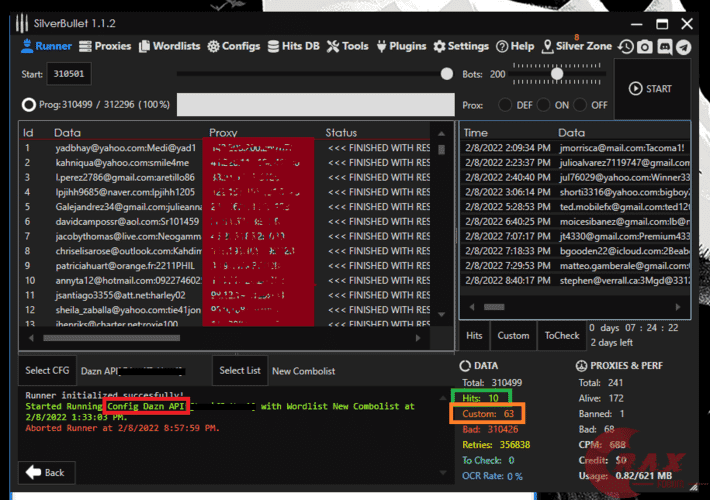Click the Select CFG button
Viewport: 710px width, 500px height.
(x=47, y=370)
